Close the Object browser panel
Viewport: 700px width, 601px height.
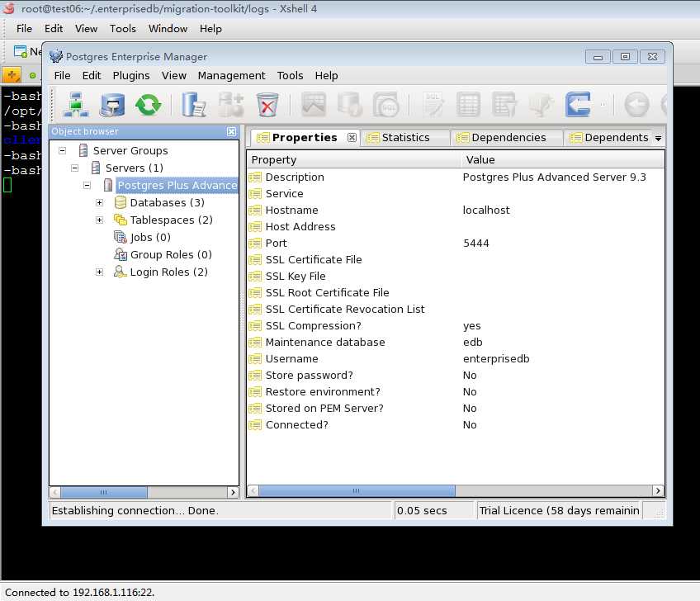pyautogui.click(x=231, y=131)
